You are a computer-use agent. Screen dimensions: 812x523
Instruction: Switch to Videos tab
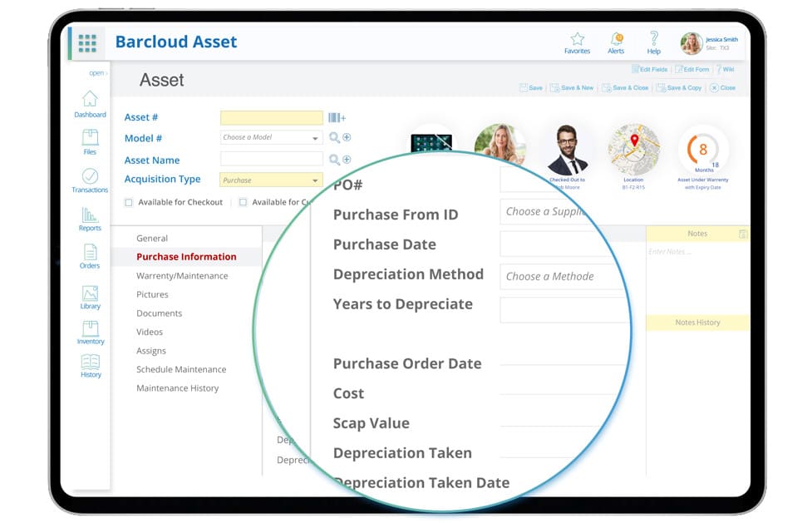coord(150,332)
